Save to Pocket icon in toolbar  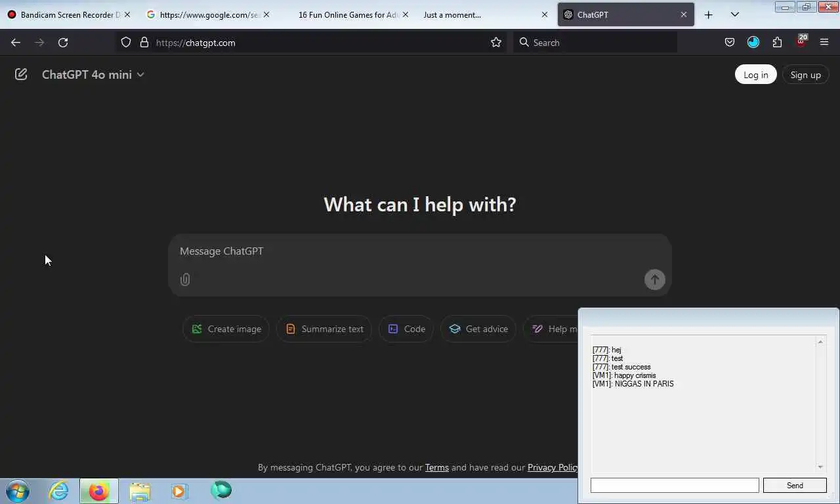point(729,43)
